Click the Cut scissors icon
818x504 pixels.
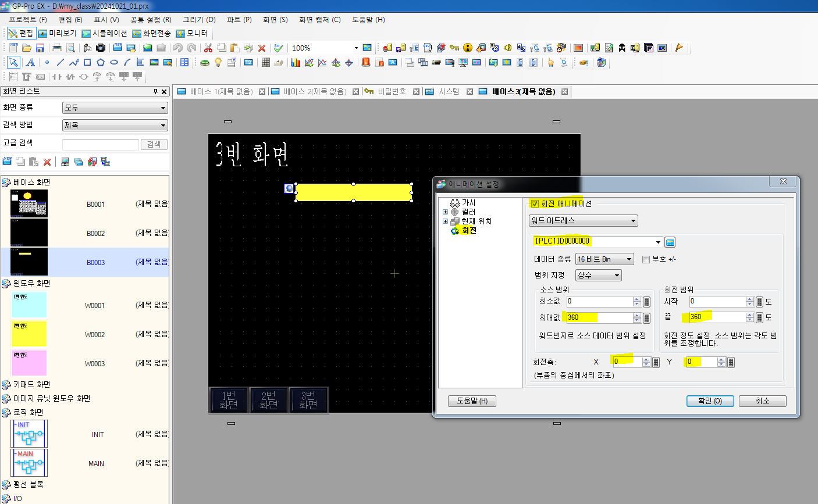tap(208, 48)
